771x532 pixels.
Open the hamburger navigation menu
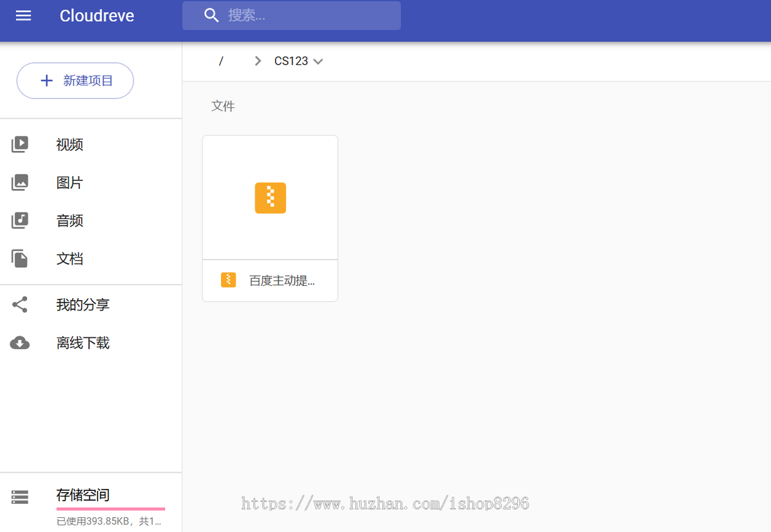(x=23, y=15)
